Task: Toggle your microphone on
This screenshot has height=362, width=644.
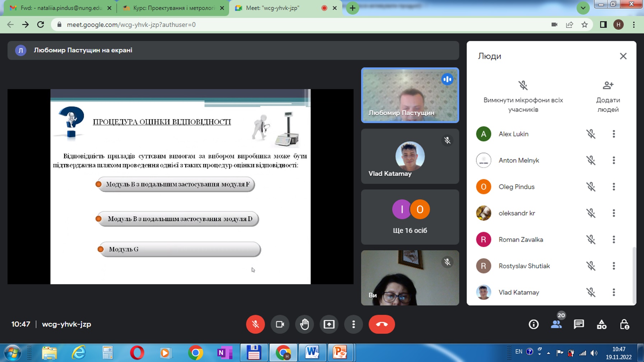Action: (x=255, y=324)
